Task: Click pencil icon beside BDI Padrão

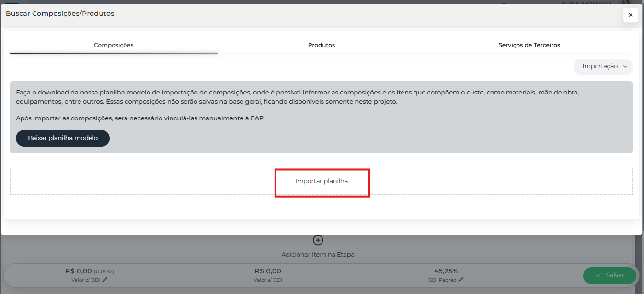Action: pos(461,280)
